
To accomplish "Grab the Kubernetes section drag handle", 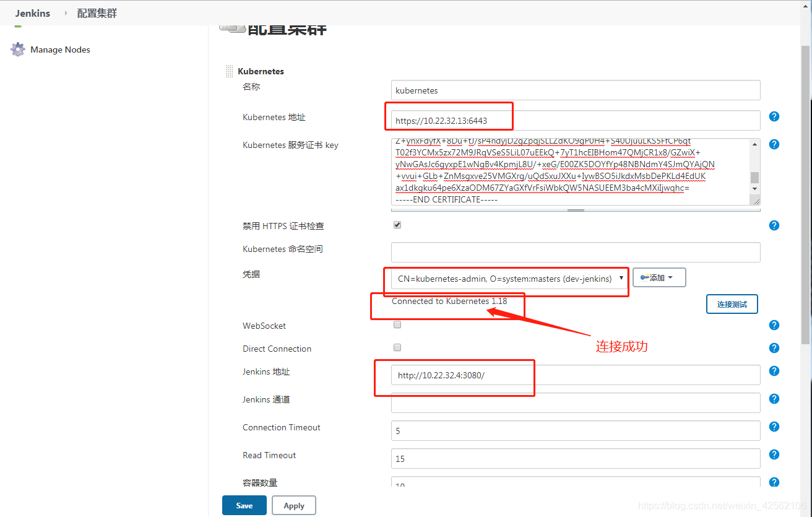I will (230, 71).
